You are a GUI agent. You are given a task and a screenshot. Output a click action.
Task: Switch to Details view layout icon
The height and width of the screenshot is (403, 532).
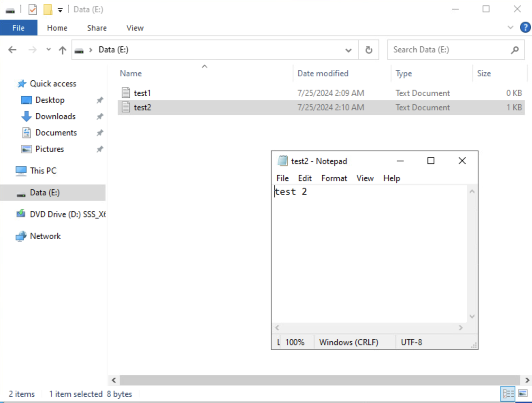508,394
